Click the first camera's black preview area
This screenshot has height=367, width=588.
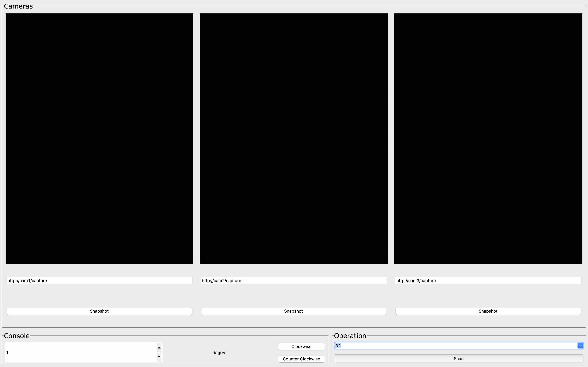(x=99, y=138)
